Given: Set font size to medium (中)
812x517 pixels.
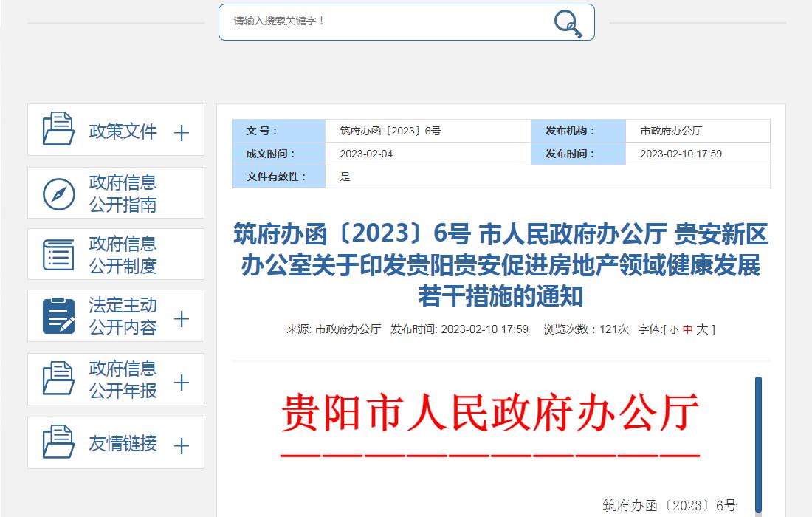Looking at the screenshot, I should point(687,330).
